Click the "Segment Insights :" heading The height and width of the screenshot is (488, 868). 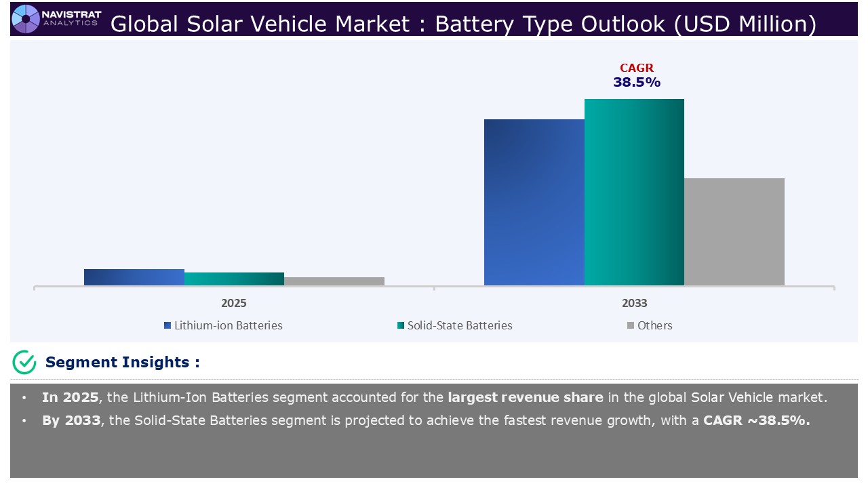click(x=123, y=363)
